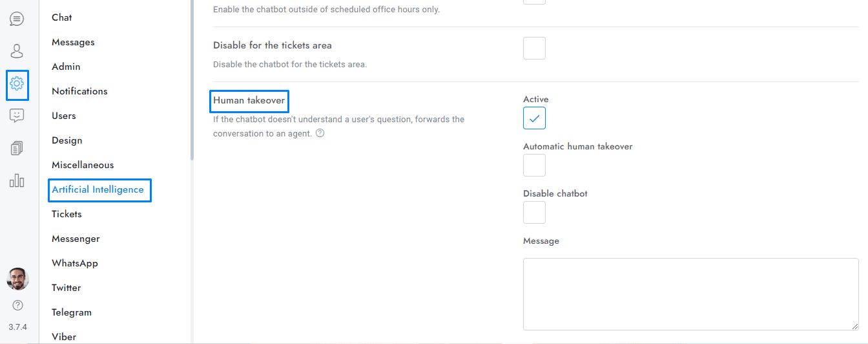Go to the WhatsApp settings tab

[75, 263]
